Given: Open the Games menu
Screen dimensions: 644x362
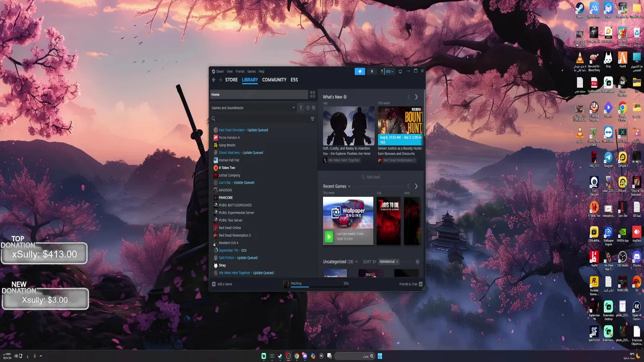Looking at the screenshot, I should [x=252, y=71].
